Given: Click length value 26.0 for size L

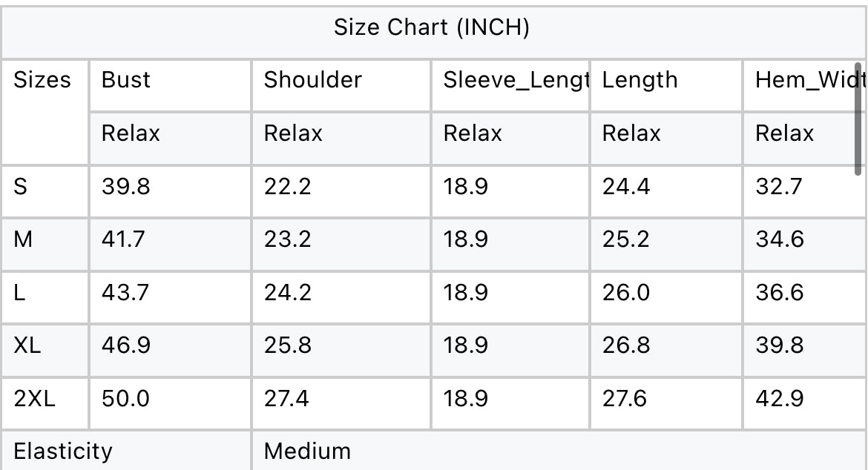Looking at the screenshot, I should 626,293.
